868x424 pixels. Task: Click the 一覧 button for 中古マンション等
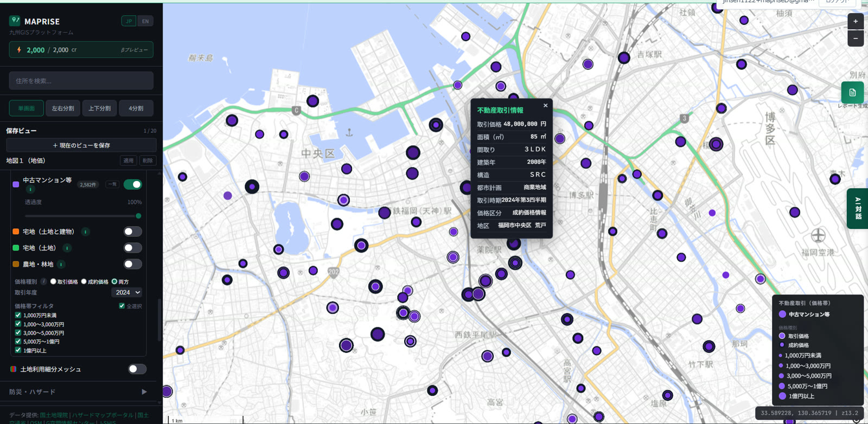[112, 184]
